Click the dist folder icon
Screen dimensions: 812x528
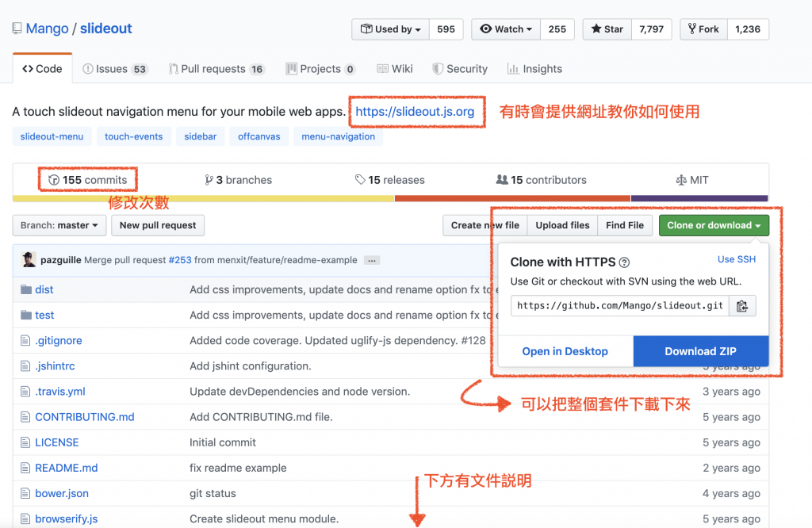[x=26, y=289]
